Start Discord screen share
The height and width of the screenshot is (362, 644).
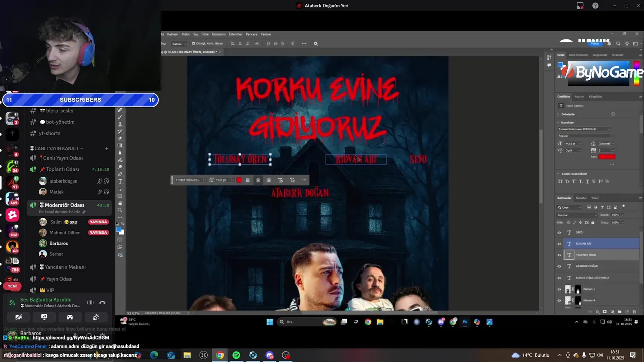coord(44,317)
